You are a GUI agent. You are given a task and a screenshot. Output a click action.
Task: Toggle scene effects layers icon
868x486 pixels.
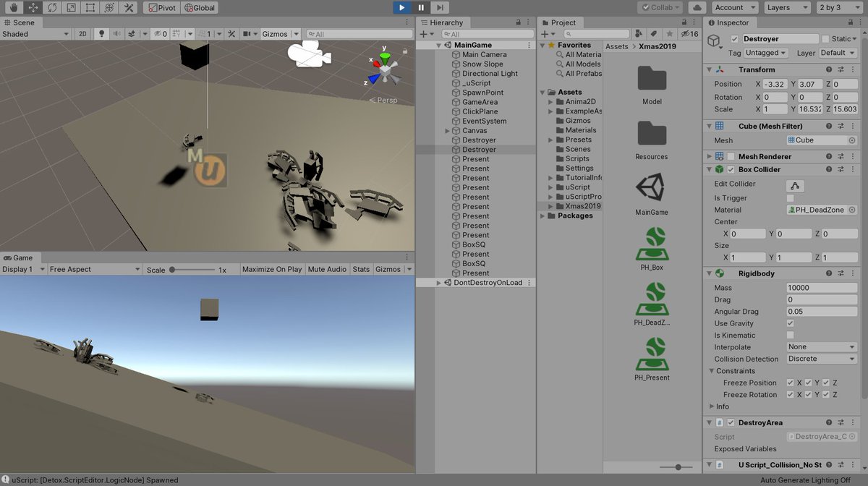[132, 34]
